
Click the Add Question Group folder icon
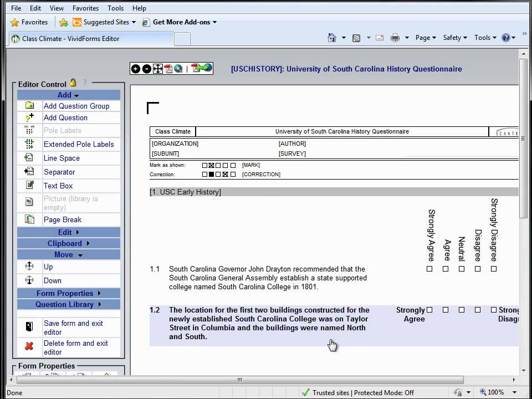pos(29,105)
